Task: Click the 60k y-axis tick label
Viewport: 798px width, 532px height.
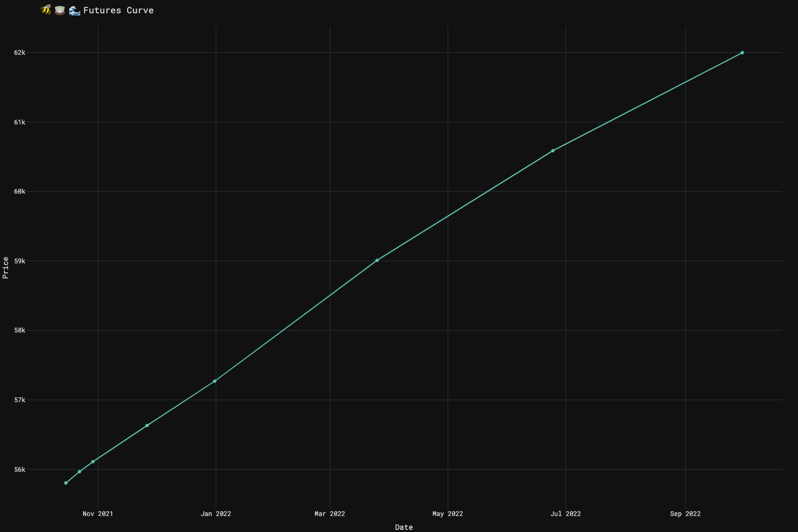Action: 20,192
